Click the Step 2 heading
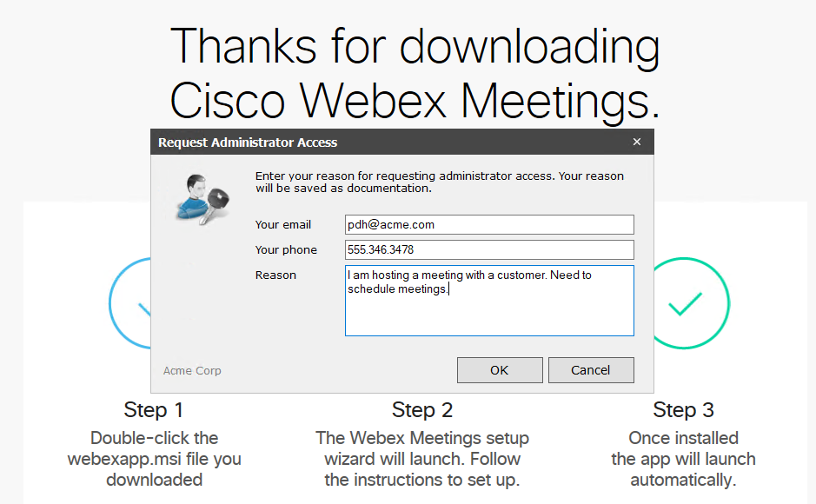Image resolution: width=816 pixels, height=504 pixels. pyautogui.click(x=422, y=410)
